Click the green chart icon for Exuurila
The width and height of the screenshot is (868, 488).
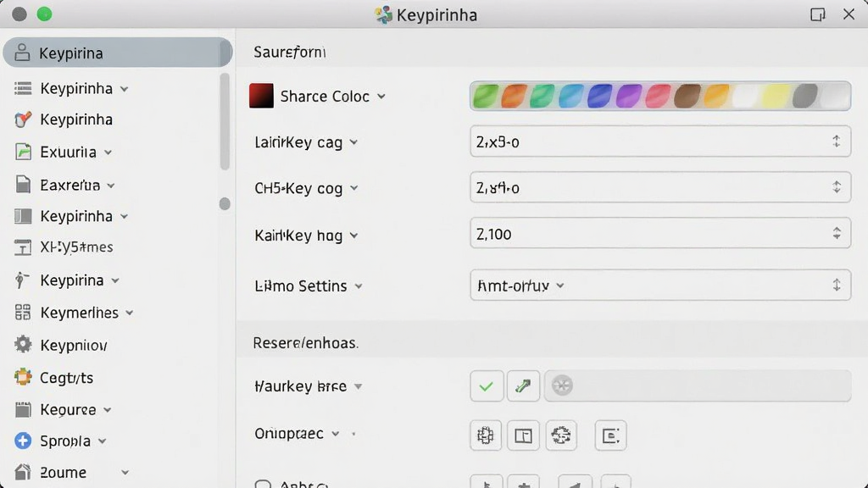pos(23,152)
